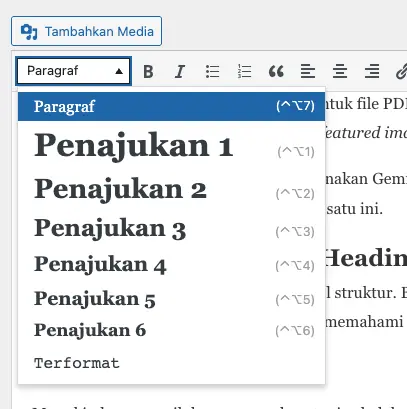Viewport: 407px width, 409px height.
Task: Apply blockquote formatting
Action: click(276, 71)
